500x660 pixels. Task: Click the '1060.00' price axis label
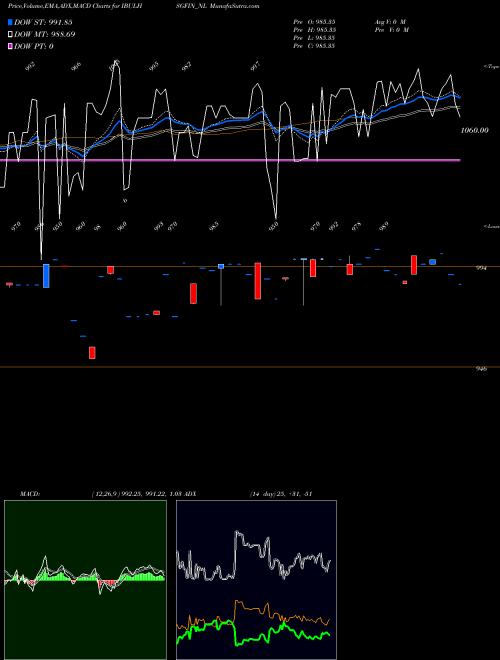[x=475, y=130]
